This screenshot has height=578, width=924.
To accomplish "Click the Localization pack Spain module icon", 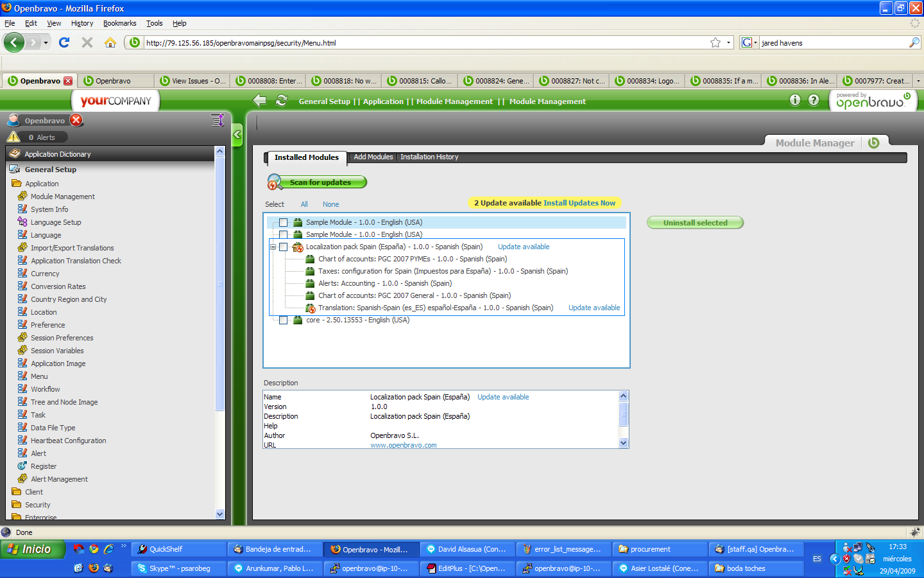I will click(x=298, y=247).
